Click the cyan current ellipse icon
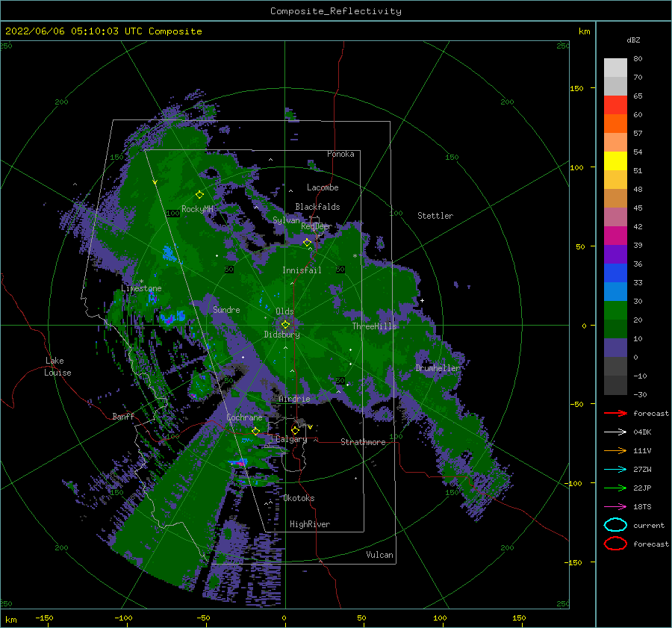 click(615, 525)
